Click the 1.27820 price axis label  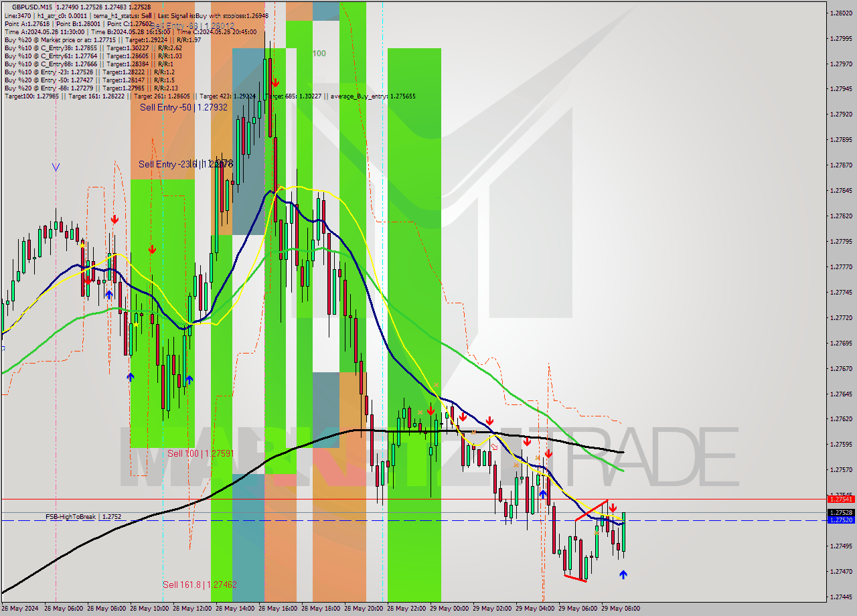841,216
